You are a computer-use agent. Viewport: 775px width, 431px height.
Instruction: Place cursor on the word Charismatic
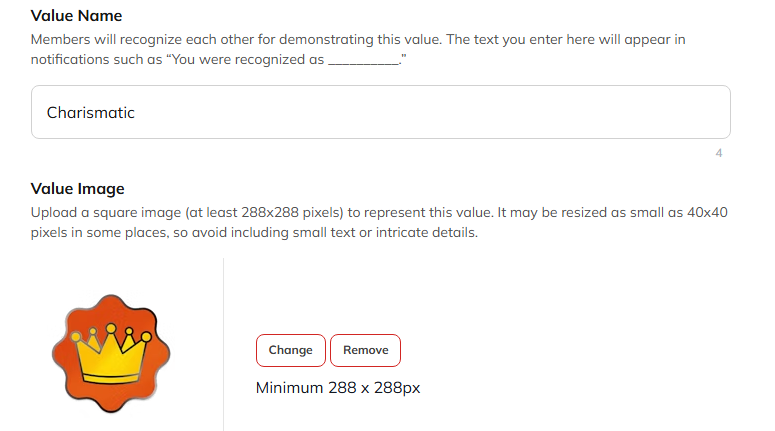[90, 113]
